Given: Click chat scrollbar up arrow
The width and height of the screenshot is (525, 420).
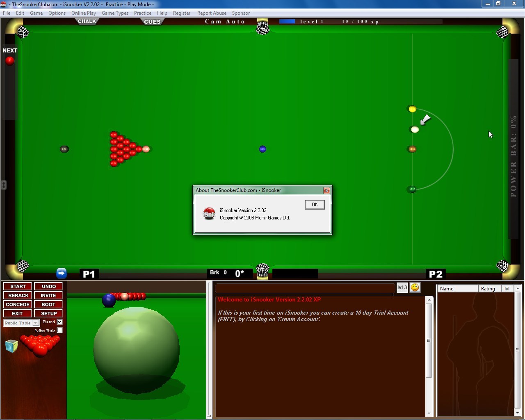Looking at the screenshot, I should pyautogui.click(x=429, y=300).
